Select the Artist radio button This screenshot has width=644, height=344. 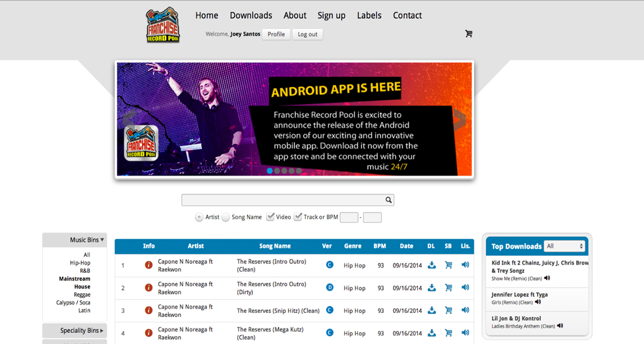click(x=199, y=217)
